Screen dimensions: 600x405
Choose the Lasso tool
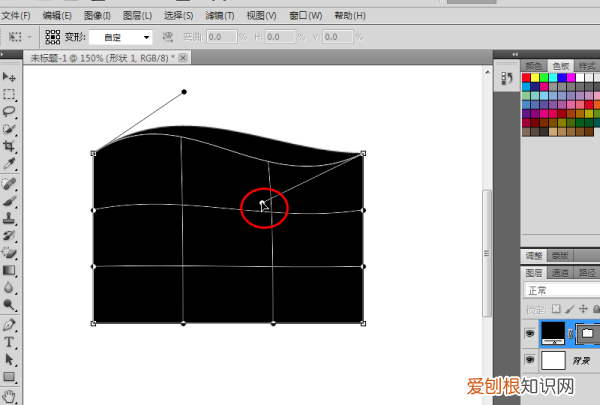click(x=9, y=112)
